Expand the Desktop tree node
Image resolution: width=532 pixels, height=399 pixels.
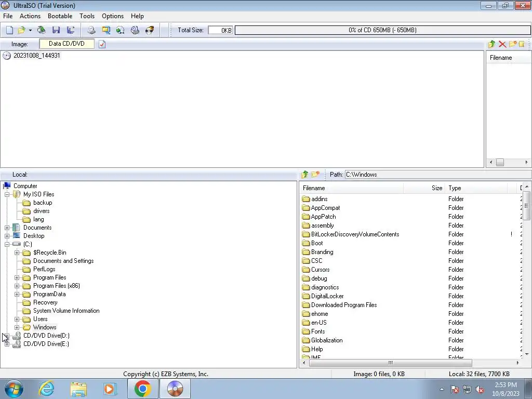(x=7, y=236)
